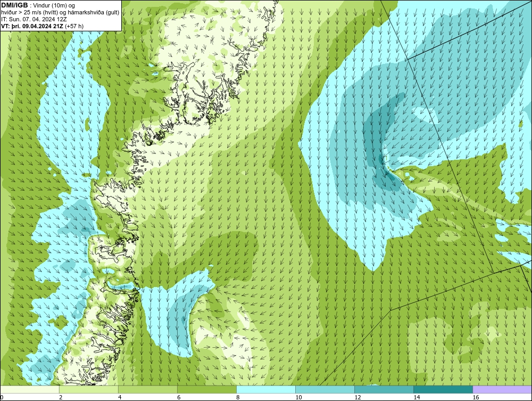Click the 'IT: Sun. 07. 04. 2024 12Z' line

coord(34,19)
